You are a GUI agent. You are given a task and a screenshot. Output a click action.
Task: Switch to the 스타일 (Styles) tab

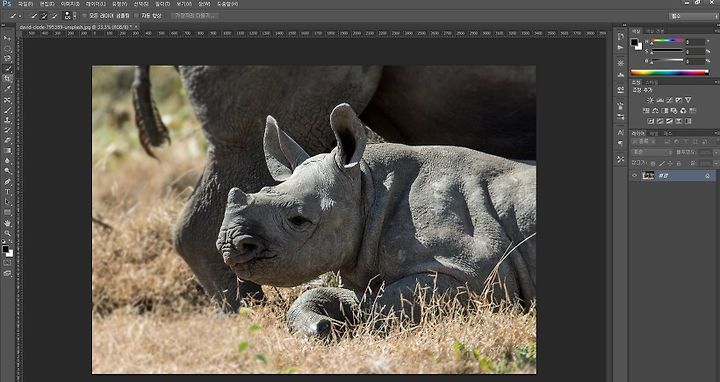click(x=652, y=82)
